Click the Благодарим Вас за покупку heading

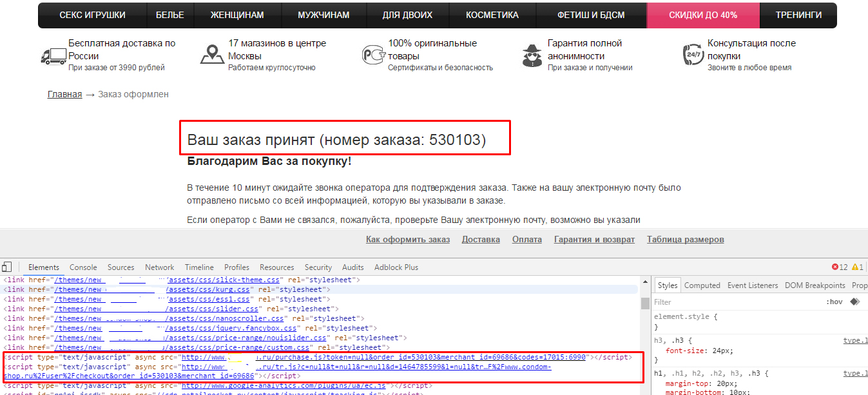point(269,161)
